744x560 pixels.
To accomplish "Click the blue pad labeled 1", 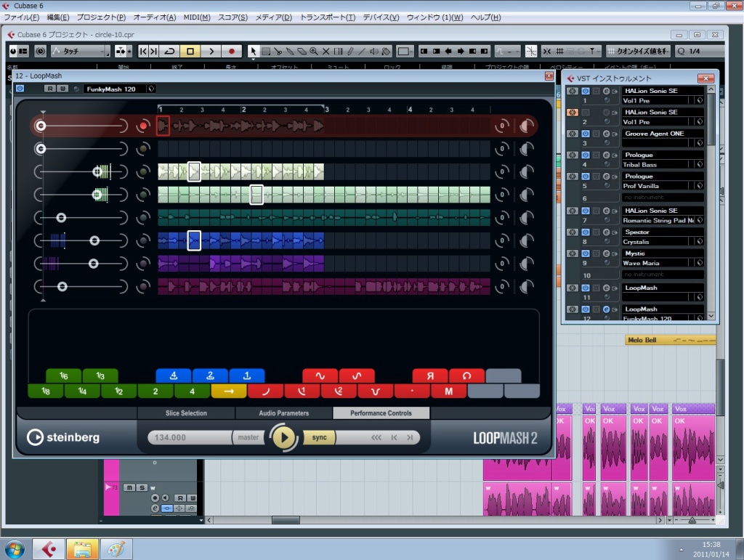I will coord(247,376).
